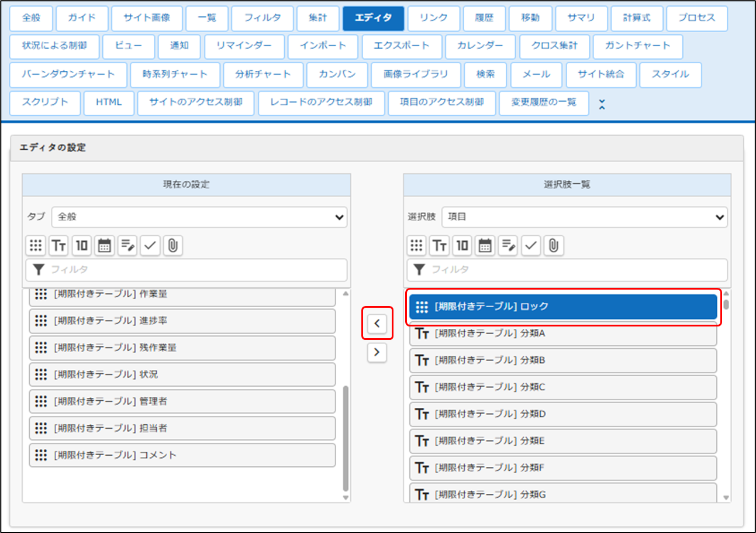Click the calendar date filter icon in the right panel
Image resolution: width=756 pixels, height=533 pixels.
(485, 246)
